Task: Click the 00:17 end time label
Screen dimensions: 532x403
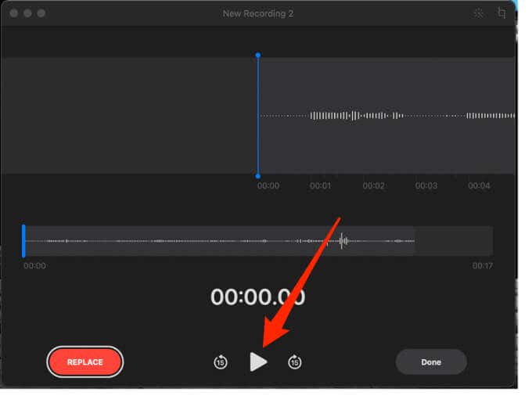Action: (x=482, y=266)
